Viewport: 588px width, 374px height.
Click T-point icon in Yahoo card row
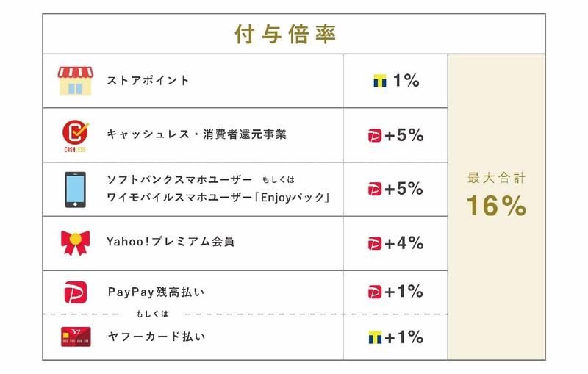(375, 337)
